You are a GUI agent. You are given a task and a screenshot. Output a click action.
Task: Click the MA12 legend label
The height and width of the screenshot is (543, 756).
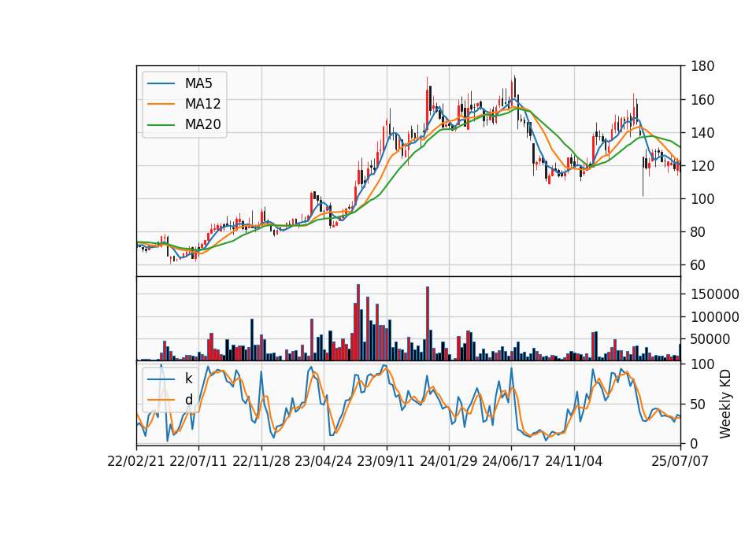(x=202, y=104)
